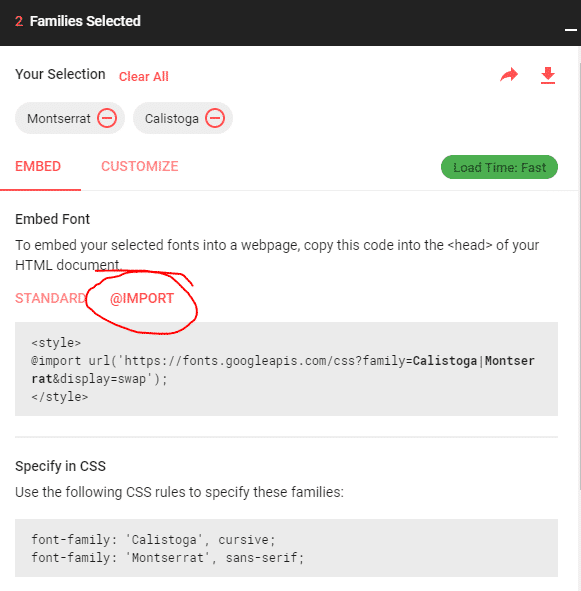The image size is (581, 591).
Task: Remove Calistoga with its minus icon
Action: pos(215,118)
